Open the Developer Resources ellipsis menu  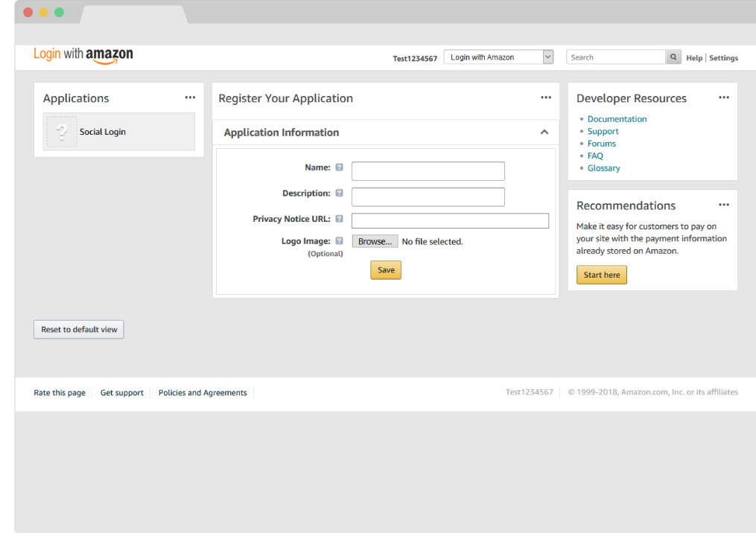[724, 98]
